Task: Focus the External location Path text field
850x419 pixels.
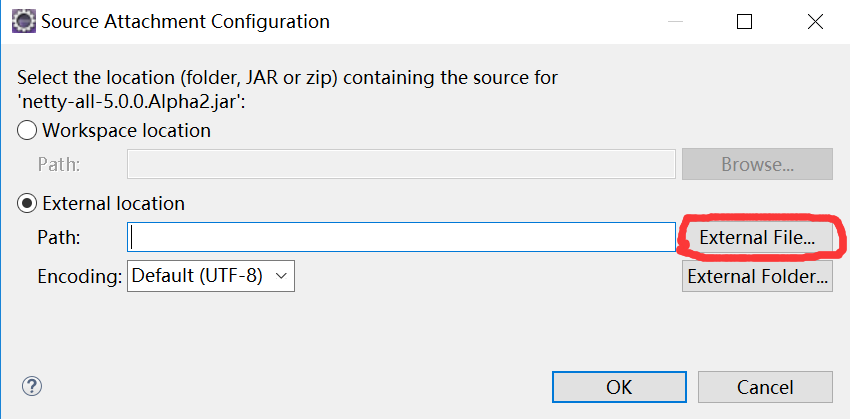Action: pos(401,237)
